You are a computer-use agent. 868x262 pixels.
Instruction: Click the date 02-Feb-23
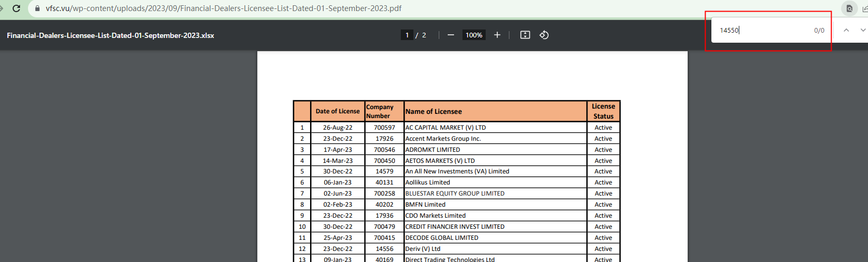337,205
